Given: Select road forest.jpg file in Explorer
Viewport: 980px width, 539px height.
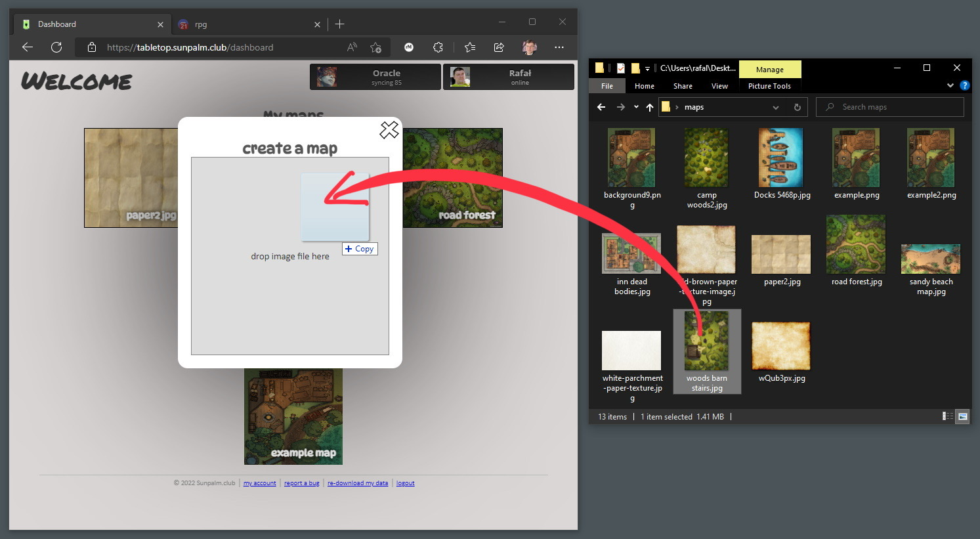Looking at the screenshot, I should pyautogui.click(x=857, y=251).
